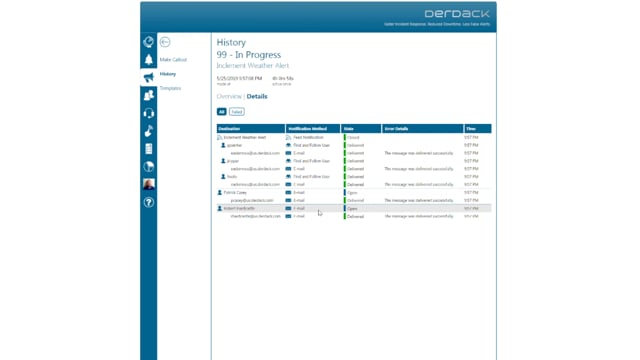
Task: Open the bell alerts icon in sidebar
Action: pos(149,60)
